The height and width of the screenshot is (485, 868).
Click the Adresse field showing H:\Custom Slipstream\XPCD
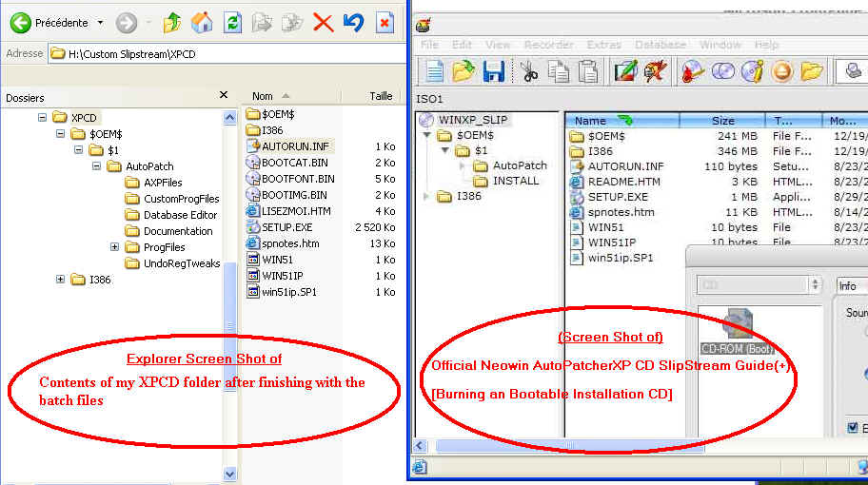pos(227,53)
